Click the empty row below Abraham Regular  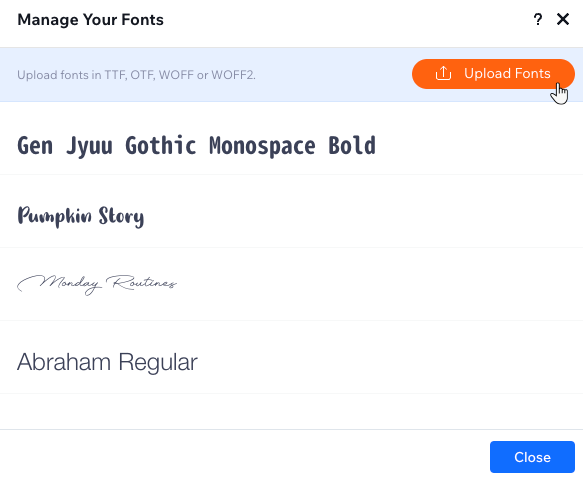(292, 411)
